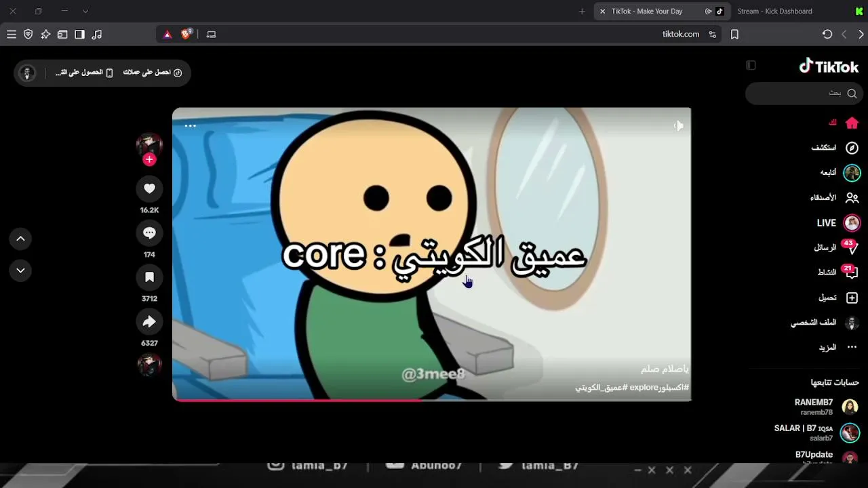Open the Brave Shields lion icon

[186, 34]
